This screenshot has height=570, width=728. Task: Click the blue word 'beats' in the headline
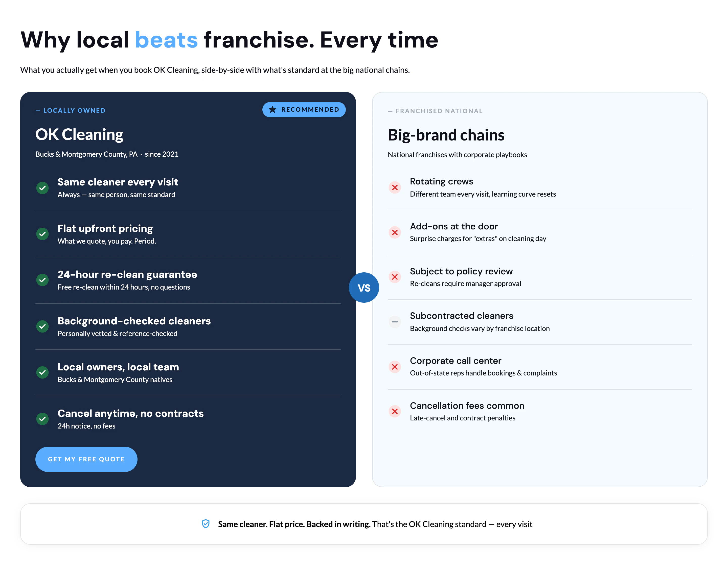click(x=166, y=40)
